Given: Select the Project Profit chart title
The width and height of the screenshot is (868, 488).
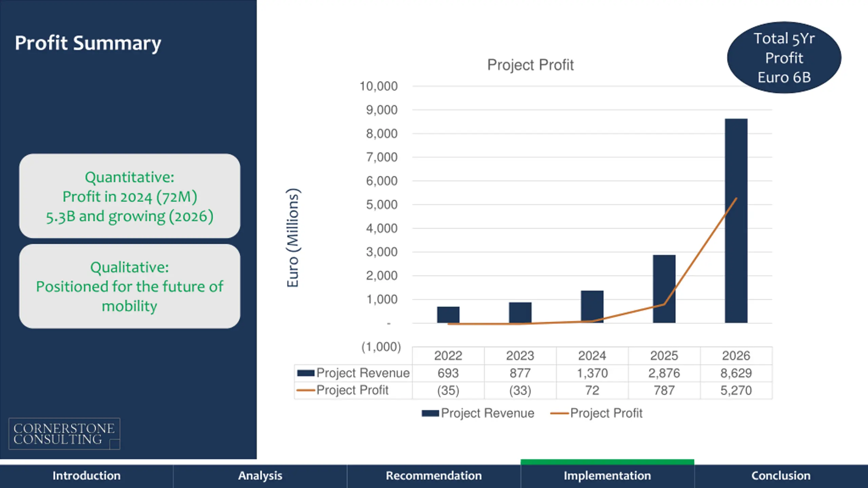Looking at the screenshot, I should pos(530,65).
